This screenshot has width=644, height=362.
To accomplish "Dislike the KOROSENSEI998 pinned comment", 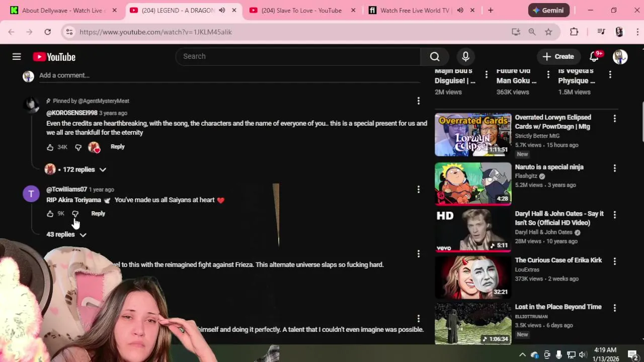I will [78, 147].
